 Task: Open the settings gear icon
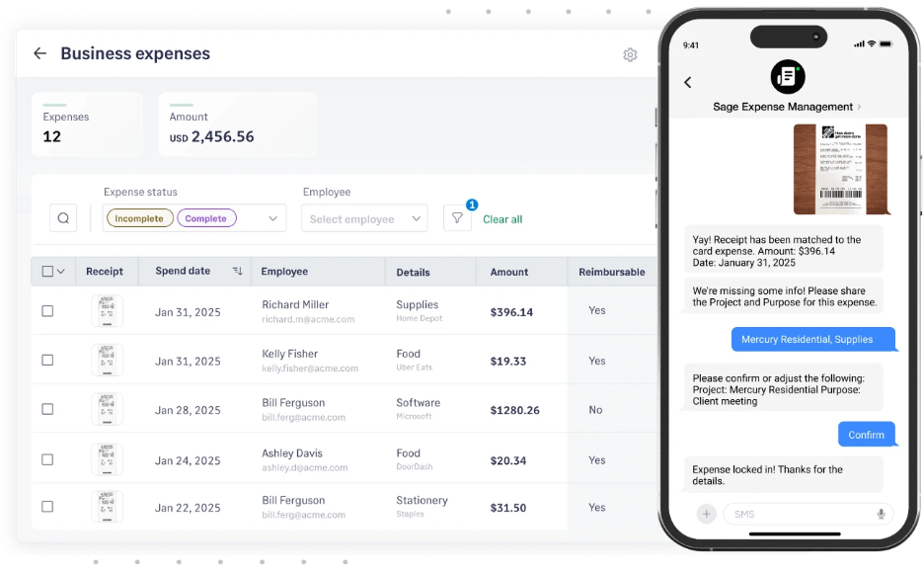(x=630, y=55)
